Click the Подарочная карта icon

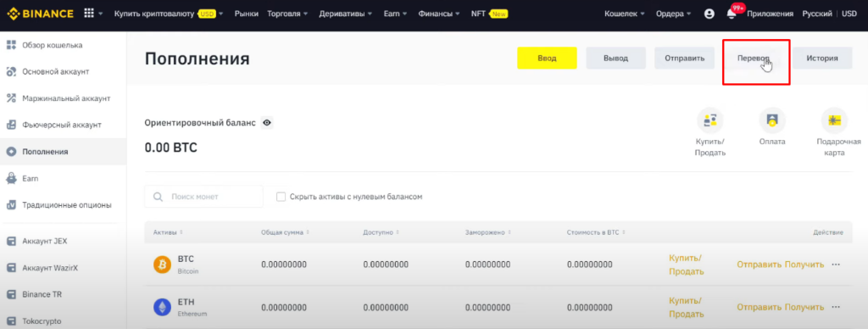(x=834, y=120)
